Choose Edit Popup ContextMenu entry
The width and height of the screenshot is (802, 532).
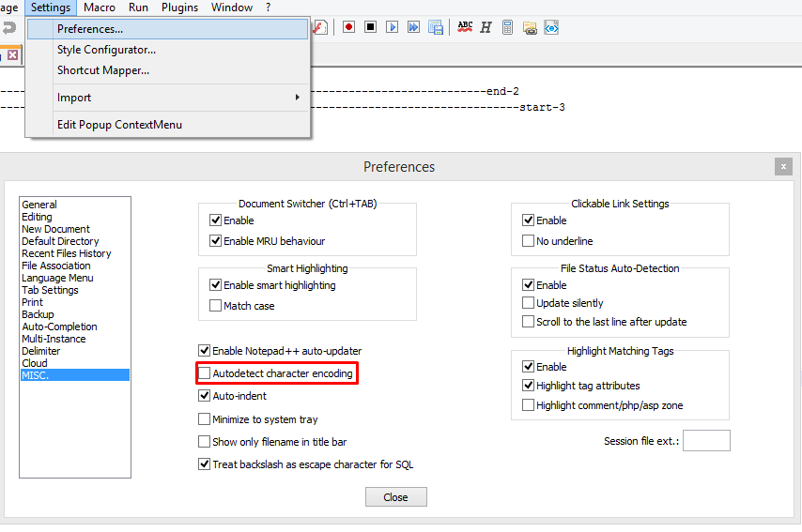pos(168,125)
